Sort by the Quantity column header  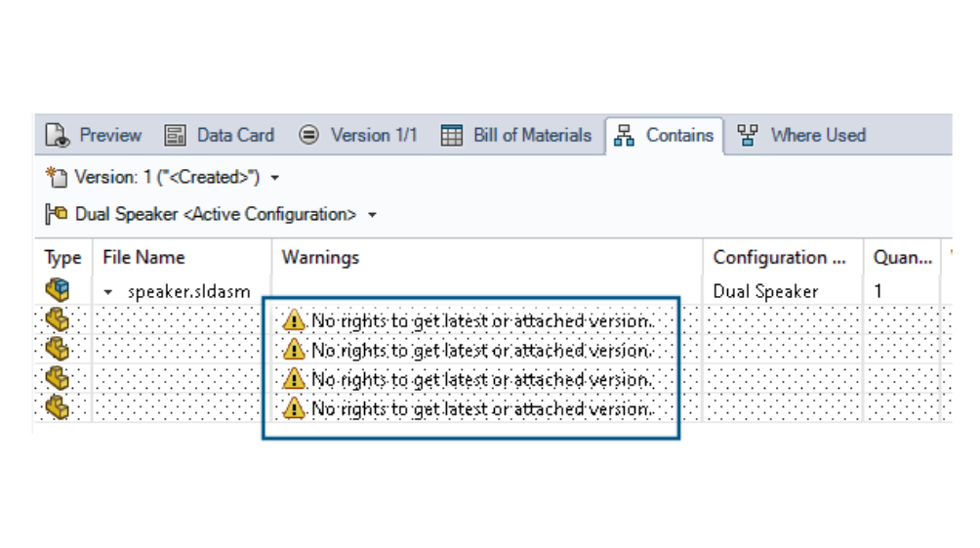click(902, 258)
